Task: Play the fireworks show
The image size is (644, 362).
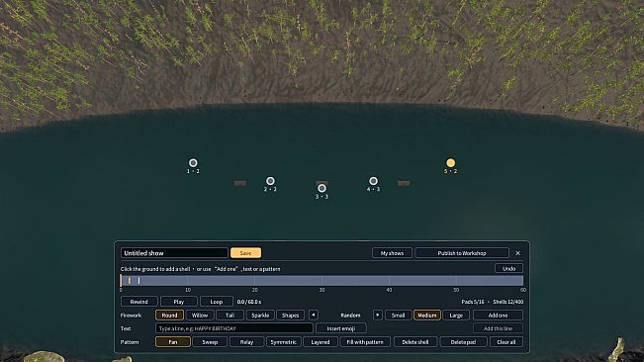Action: coord(179,302)
